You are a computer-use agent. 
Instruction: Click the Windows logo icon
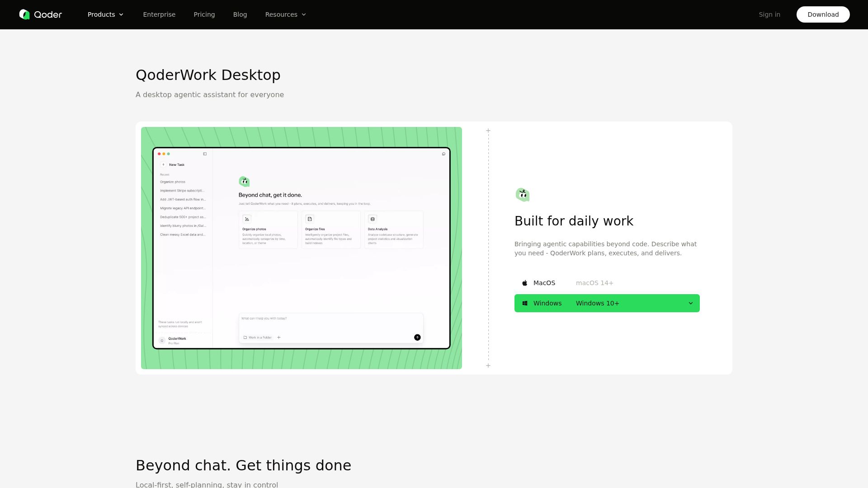click(x=525, y=303)
